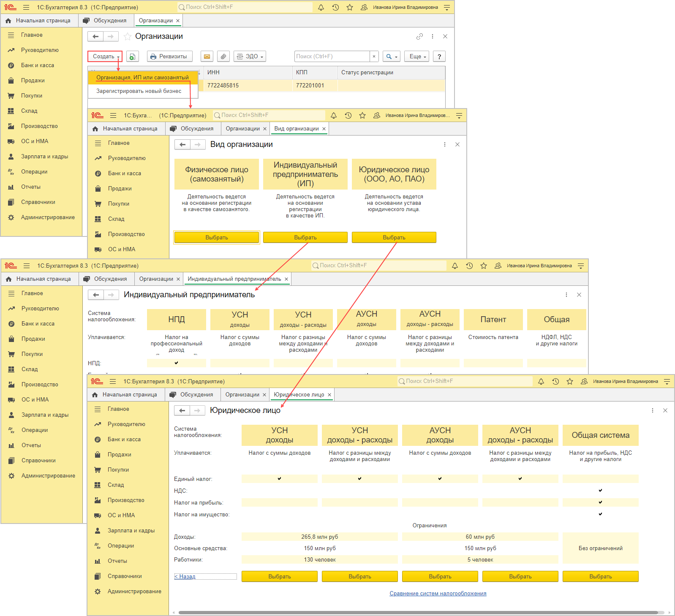Choose Организация, ИП или самозанятый menu item

point(142,77)
